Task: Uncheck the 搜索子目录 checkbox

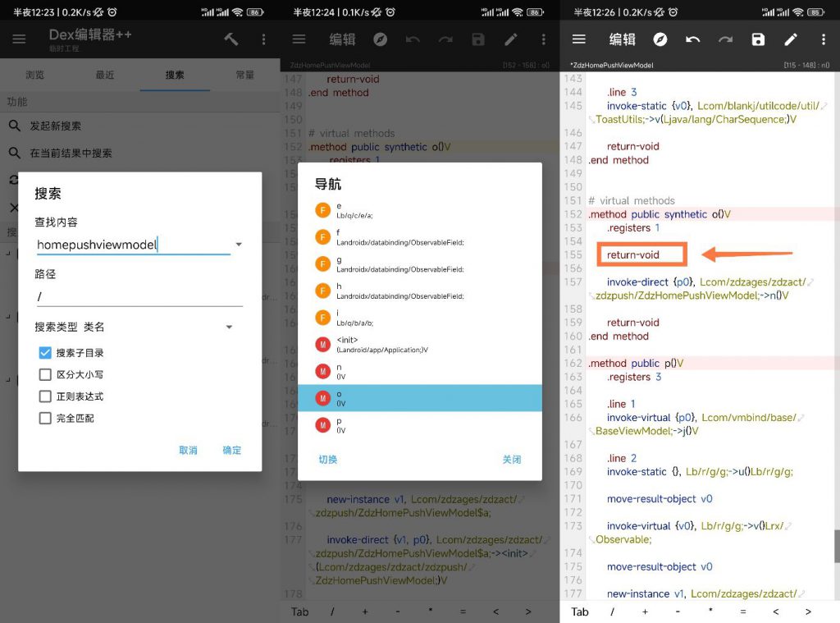Action: [x=46, y=353]
